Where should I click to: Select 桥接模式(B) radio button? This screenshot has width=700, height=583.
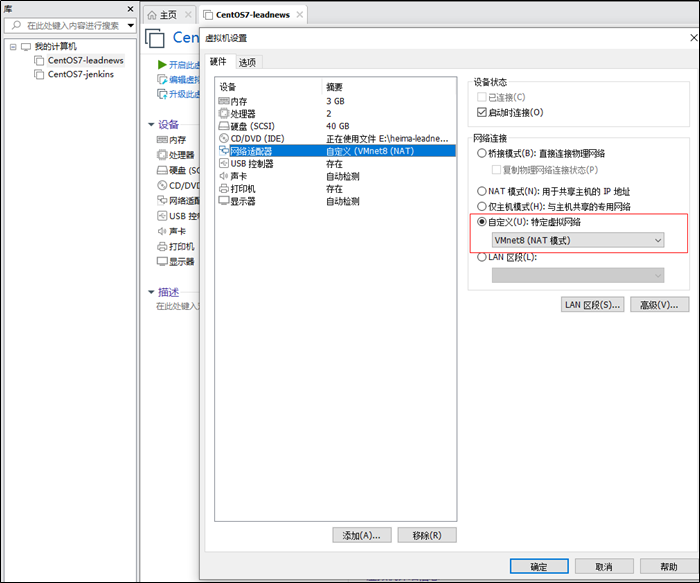pos(482,153)
